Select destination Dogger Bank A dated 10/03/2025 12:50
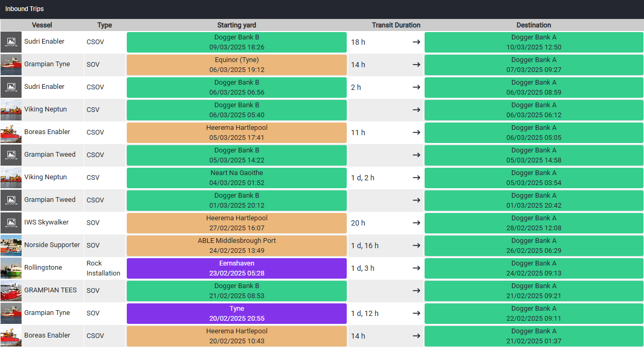The width and height of the screenshot is (644, 347). tap(534, 42)
